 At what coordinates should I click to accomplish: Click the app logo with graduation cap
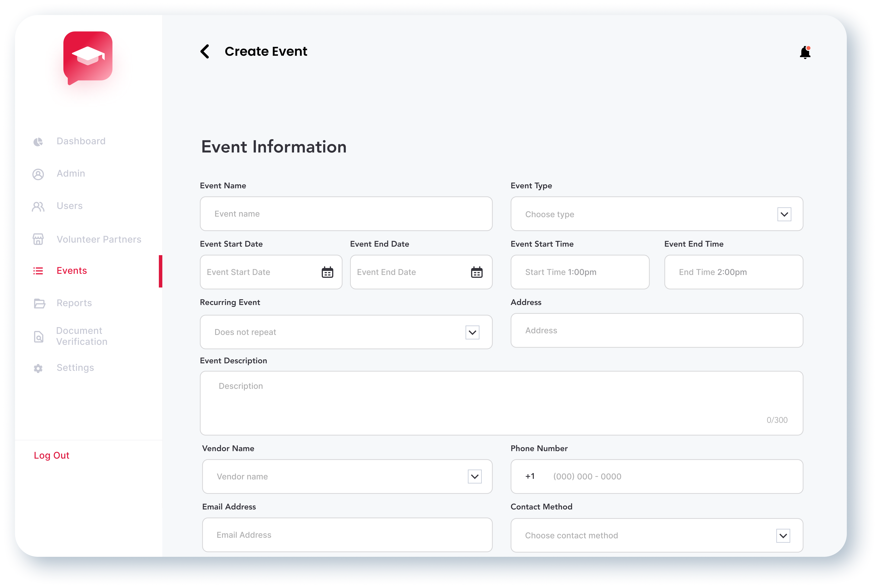[x=88, y=58]
